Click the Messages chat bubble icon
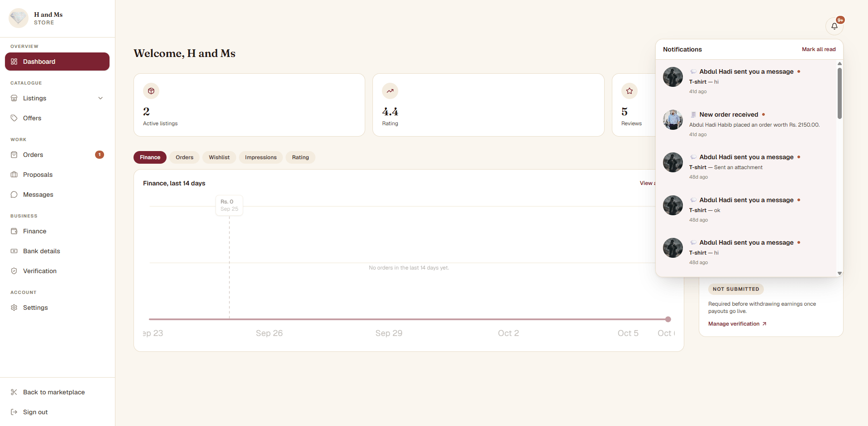The image size is (868, 426). [x=14, y=194]
